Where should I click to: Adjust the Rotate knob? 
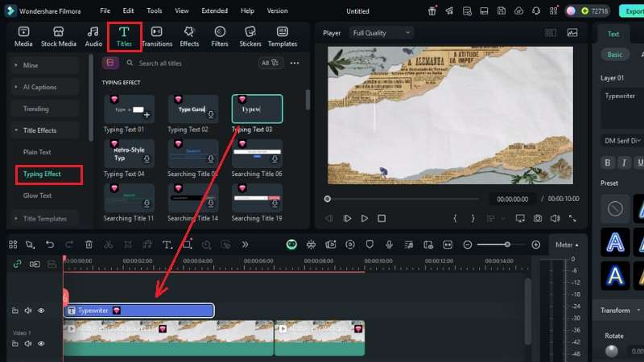click(x=612, y=351)
